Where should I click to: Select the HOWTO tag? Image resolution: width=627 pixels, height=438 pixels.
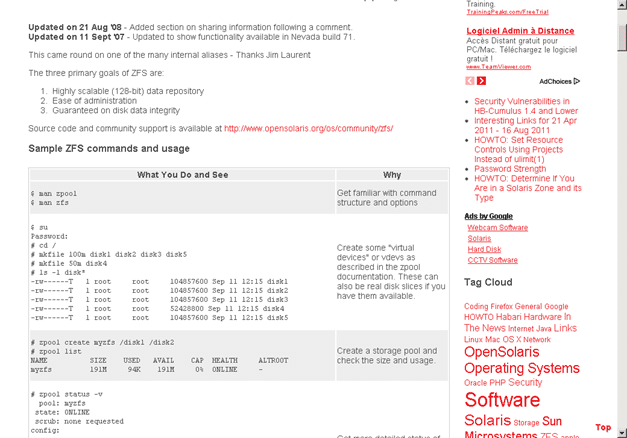(x=479, y=317)
